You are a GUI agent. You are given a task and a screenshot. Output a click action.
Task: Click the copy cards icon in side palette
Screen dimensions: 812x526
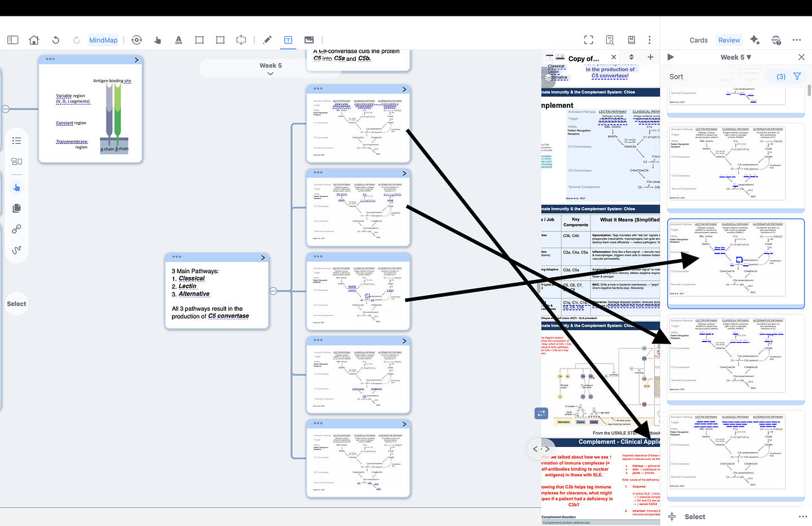(x=16, y=208)
